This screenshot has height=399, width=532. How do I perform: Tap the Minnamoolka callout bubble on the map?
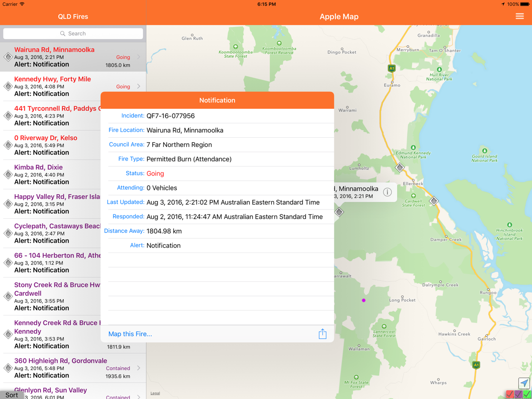click(x=365, y=192)
